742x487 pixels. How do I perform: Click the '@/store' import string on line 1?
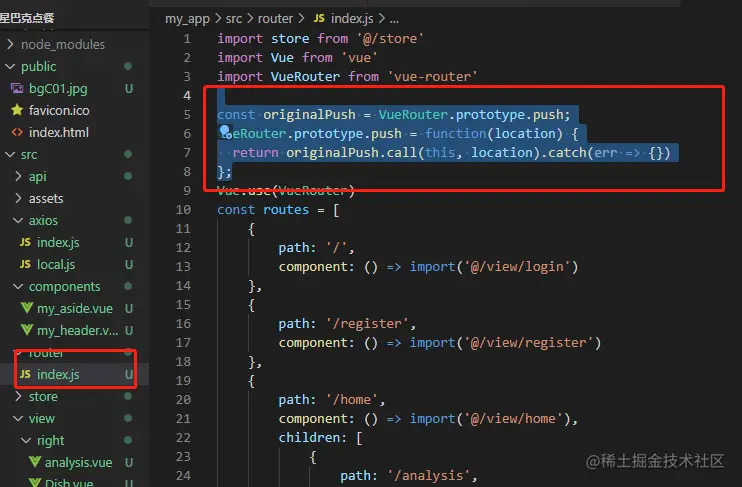390,39
